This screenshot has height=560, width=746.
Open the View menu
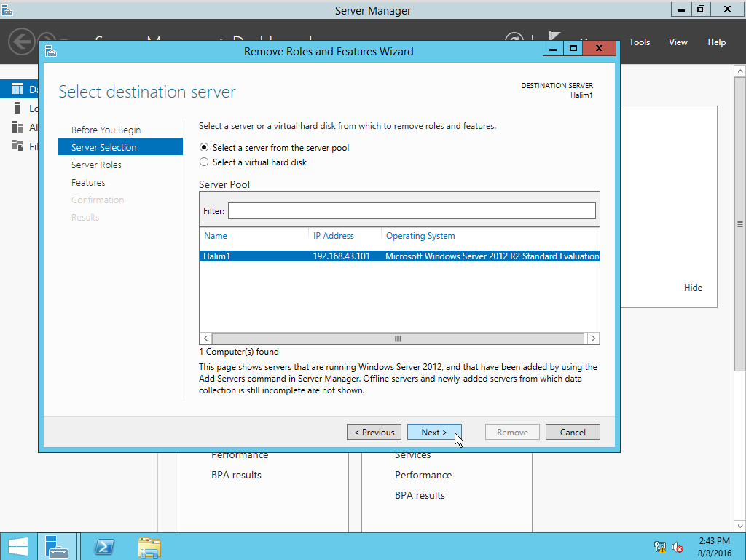coord(678,42)
